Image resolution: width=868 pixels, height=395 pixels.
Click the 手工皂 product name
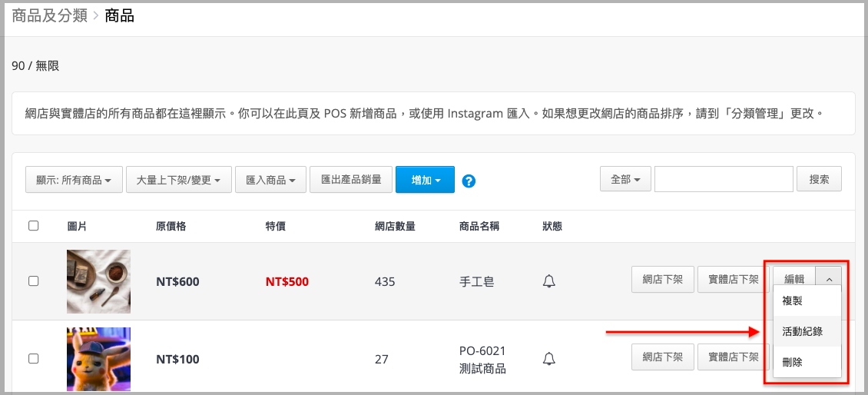click(476, 281)
